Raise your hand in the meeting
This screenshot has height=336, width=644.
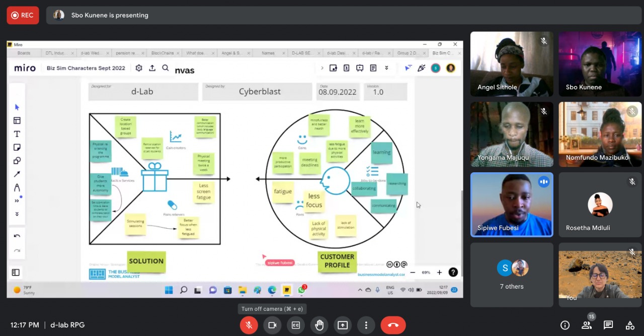click(x=319, y=325)
